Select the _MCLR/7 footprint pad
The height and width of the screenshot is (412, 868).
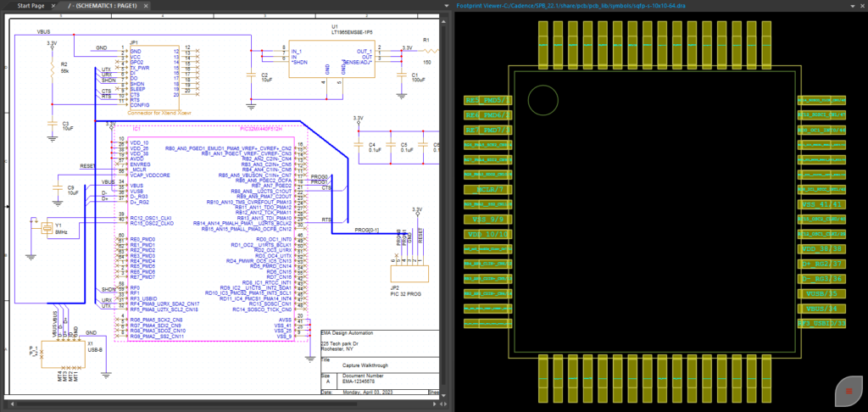[488, 189]
